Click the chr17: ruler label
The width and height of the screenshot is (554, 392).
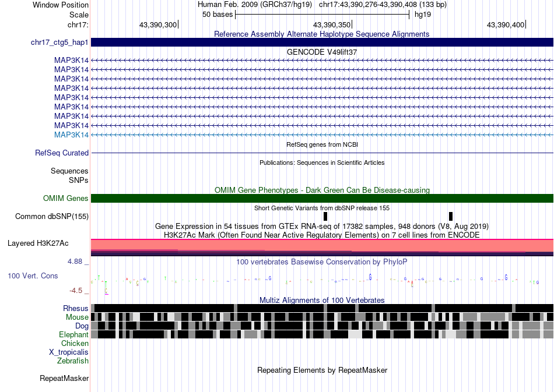(x=78, y=24)
